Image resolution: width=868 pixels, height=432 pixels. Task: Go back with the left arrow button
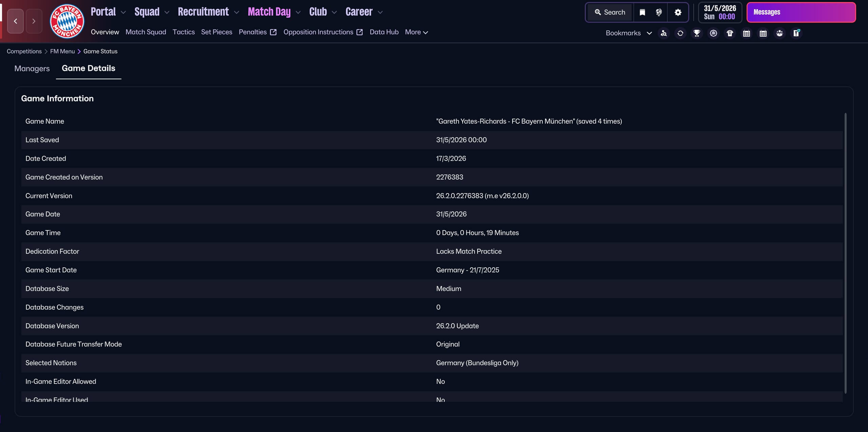[x=16, y=21]
